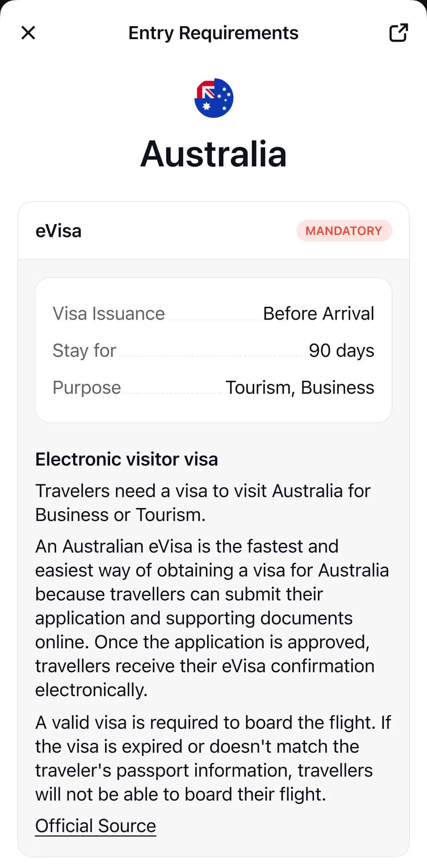Click the Stay for label
This screenshot has height=868, width=427.
(84, 351)
